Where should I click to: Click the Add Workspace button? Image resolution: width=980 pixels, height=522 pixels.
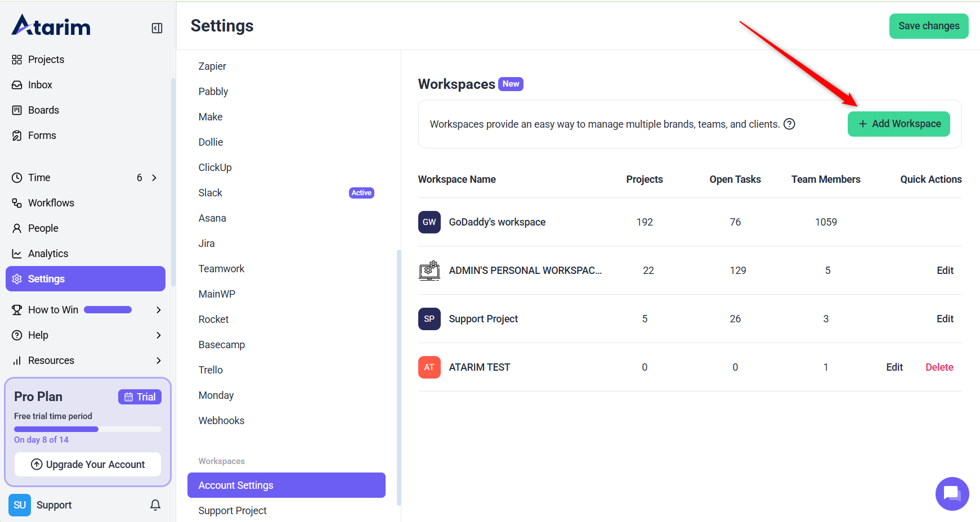click(x=898, y=124)
